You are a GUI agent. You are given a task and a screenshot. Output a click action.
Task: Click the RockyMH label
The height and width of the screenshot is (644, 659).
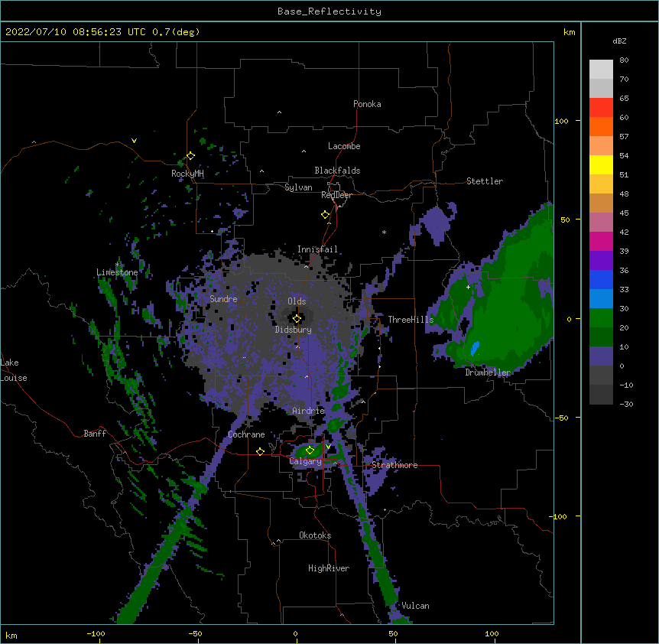click(x=187, y=174)
